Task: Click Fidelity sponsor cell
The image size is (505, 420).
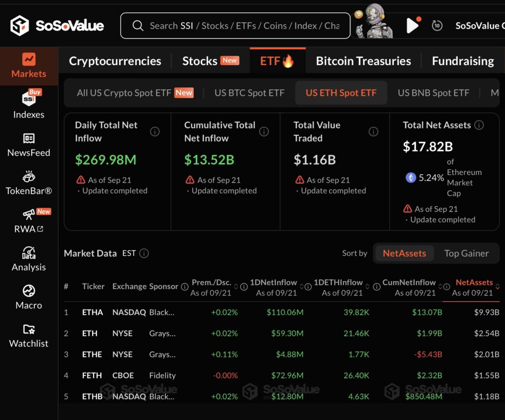Action: tap(162, 376)
